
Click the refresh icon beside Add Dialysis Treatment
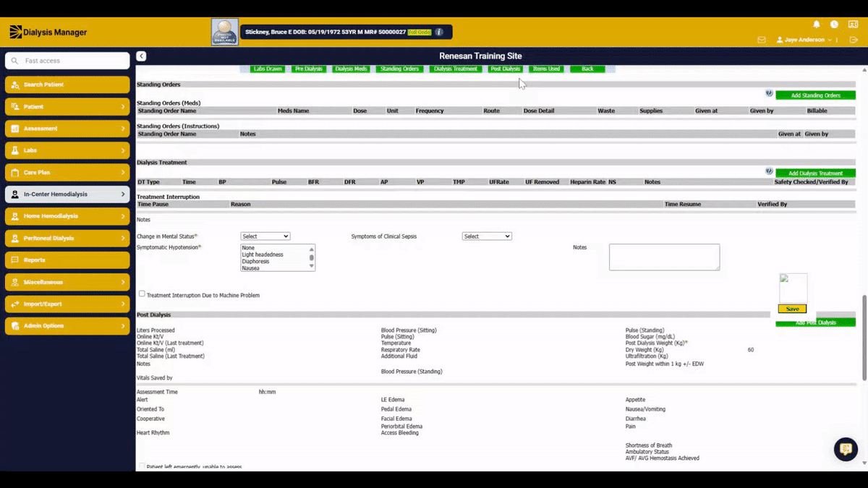pos(769,171)
